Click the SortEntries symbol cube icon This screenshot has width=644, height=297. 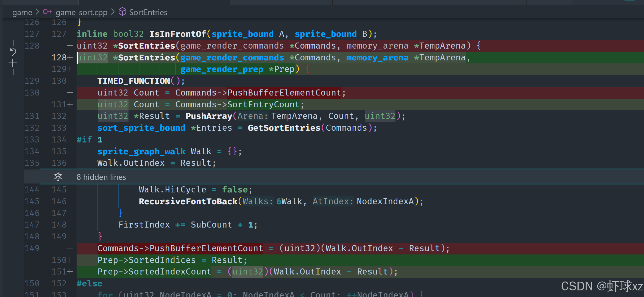(122, 12)
